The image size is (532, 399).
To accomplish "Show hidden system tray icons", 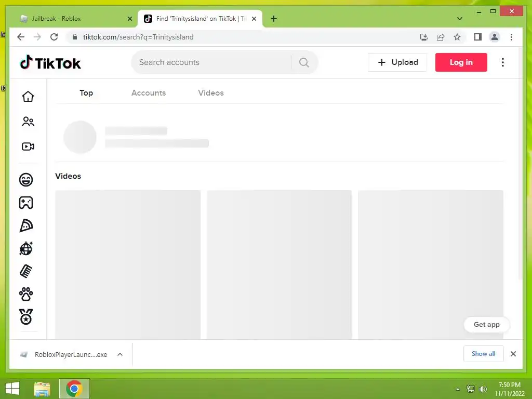I will coord(458,389).
